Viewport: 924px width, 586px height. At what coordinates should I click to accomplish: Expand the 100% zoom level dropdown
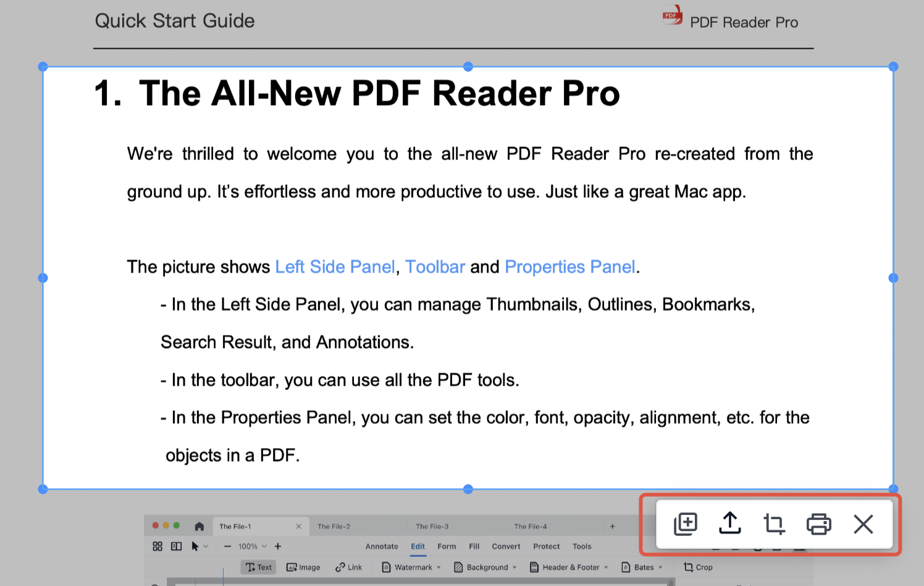(253, 546)
